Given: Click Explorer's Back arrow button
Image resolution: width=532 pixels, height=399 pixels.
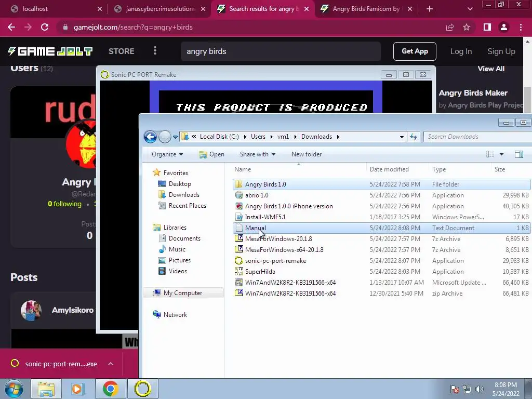Looking at the screenshot, I should [150, 137].
